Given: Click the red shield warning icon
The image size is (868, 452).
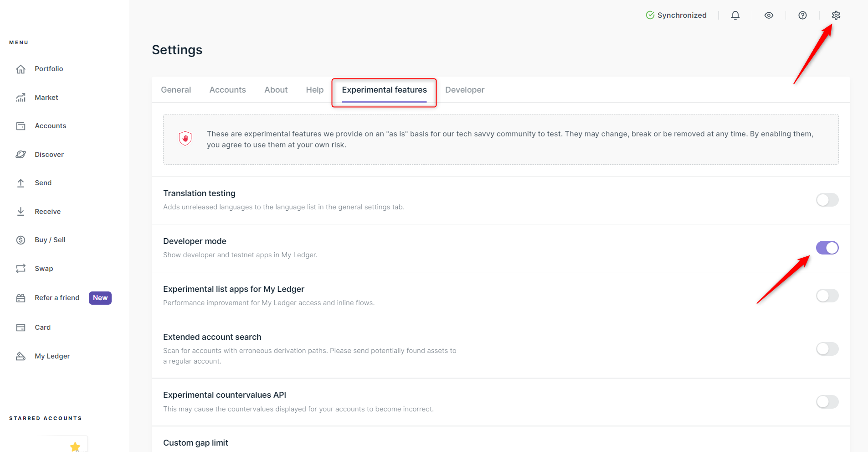Looking at the screenshot, I should point(185,138).
